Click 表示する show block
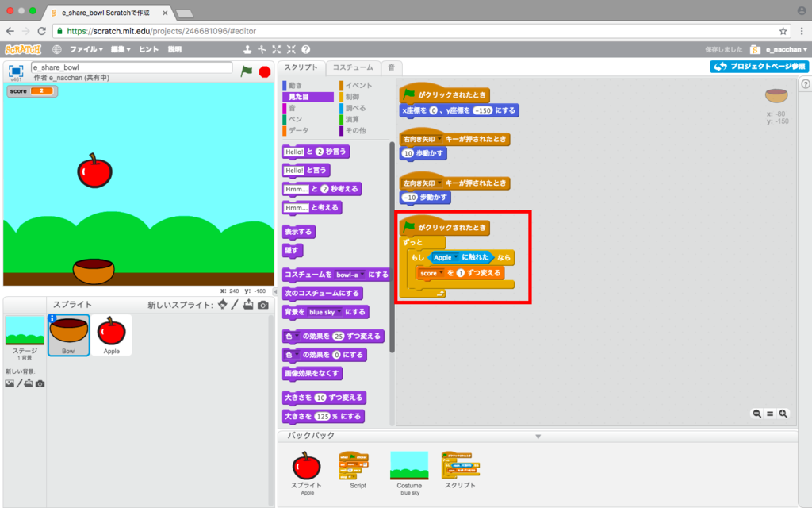The height and width of the screenshot is (508, 812). [x=298, y=232]
